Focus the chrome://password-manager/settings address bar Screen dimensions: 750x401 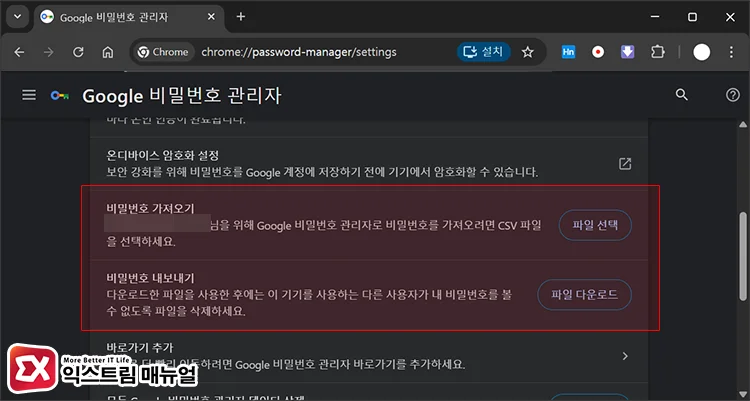[298, 52]
